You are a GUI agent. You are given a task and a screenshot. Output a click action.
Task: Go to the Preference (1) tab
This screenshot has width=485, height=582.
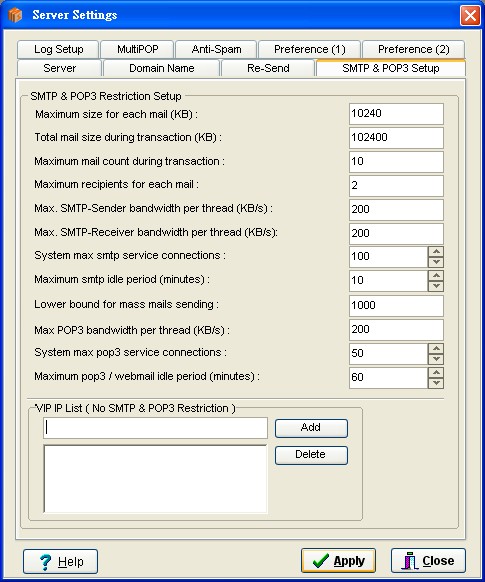309,49
